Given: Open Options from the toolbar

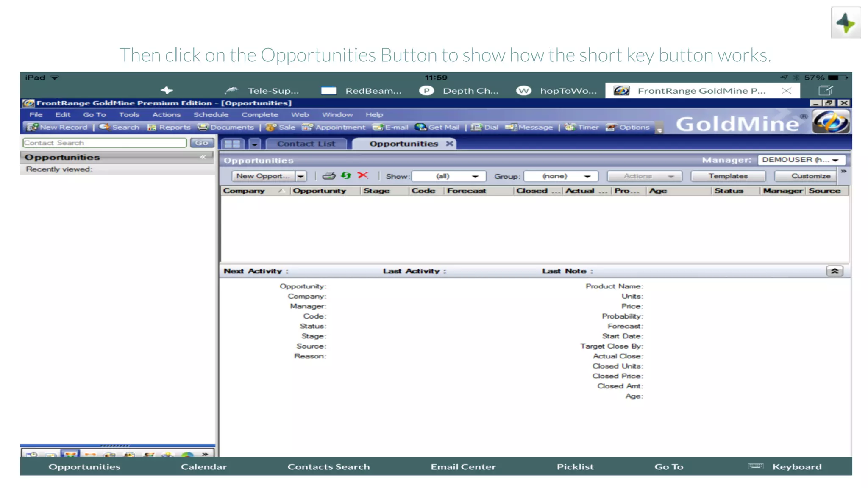Looking at the screenshot, I should tap(628, 127).
